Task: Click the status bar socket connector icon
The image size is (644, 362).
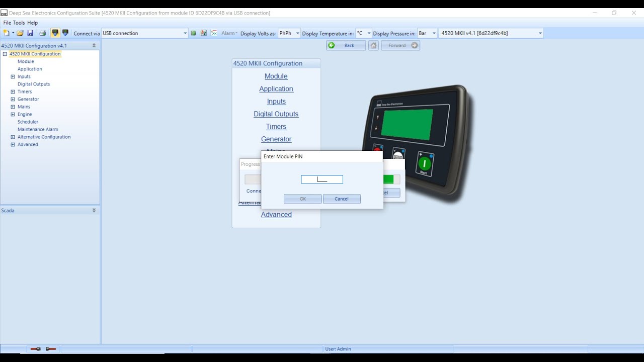Action: [51, 349]
